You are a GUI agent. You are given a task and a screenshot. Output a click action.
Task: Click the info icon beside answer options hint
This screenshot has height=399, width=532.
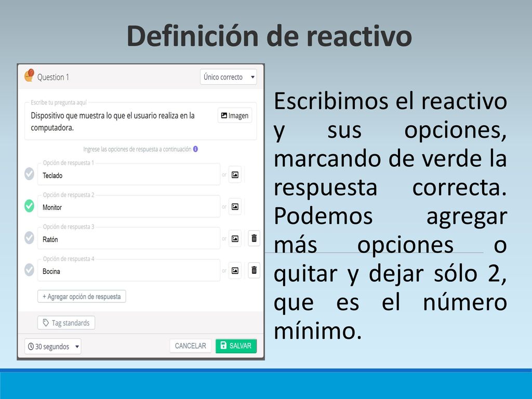pyautogui.click(x=195, y=149)
